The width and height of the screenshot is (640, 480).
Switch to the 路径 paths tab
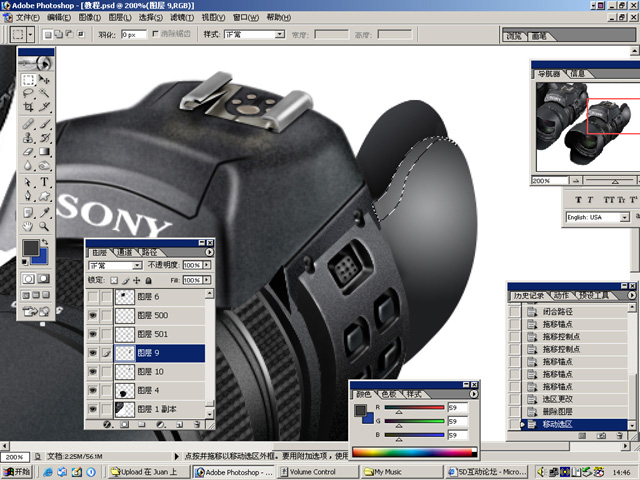click(149, 253)
